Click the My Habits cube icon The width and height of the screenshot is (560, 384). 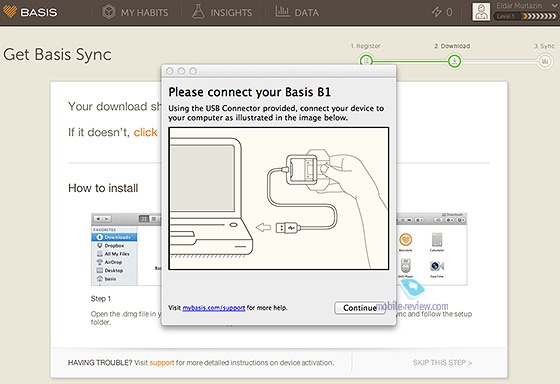pyautogui.click(x=109, y=12)
